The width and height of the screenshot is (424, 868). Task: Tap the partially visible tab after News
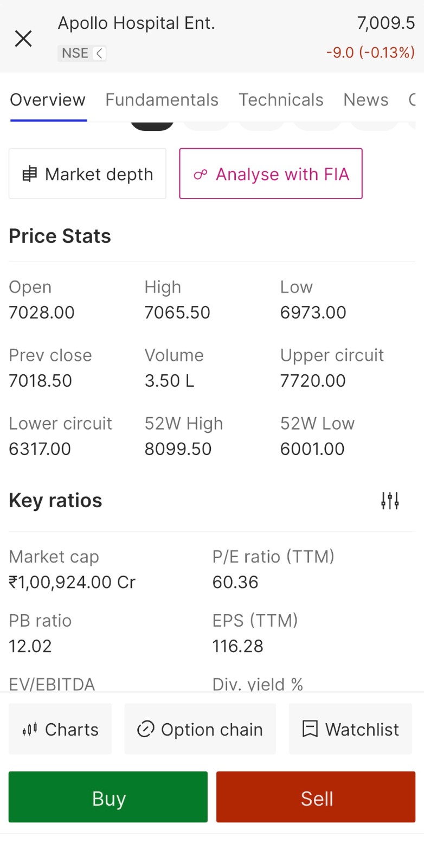(x=413, y=100)
